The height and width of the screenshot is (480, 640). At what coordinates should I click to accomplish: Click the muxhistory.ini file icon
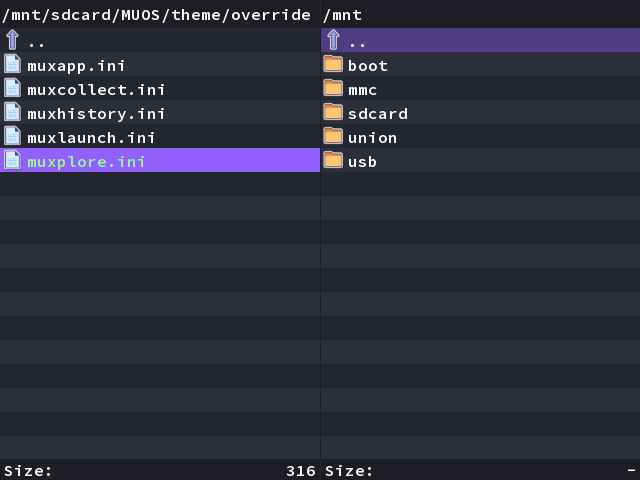12,112
